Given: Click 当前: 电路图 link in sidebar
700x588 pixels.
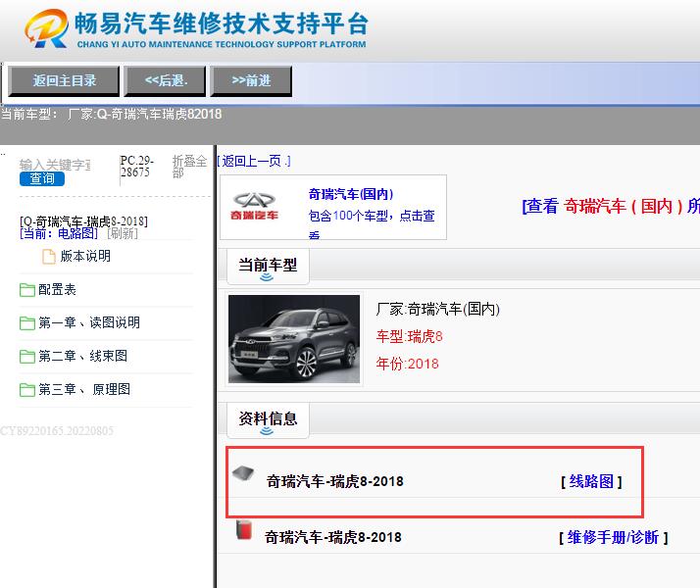Looking at the screenshot, I should (x=59, y=233).
